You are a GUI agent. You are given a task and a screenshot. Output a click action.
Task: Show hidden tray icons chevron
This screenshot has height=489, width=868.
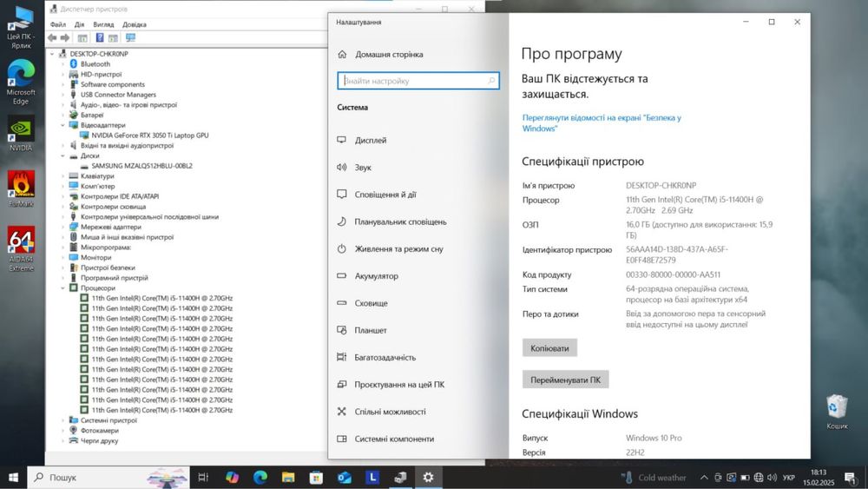(x=704, y=478)
